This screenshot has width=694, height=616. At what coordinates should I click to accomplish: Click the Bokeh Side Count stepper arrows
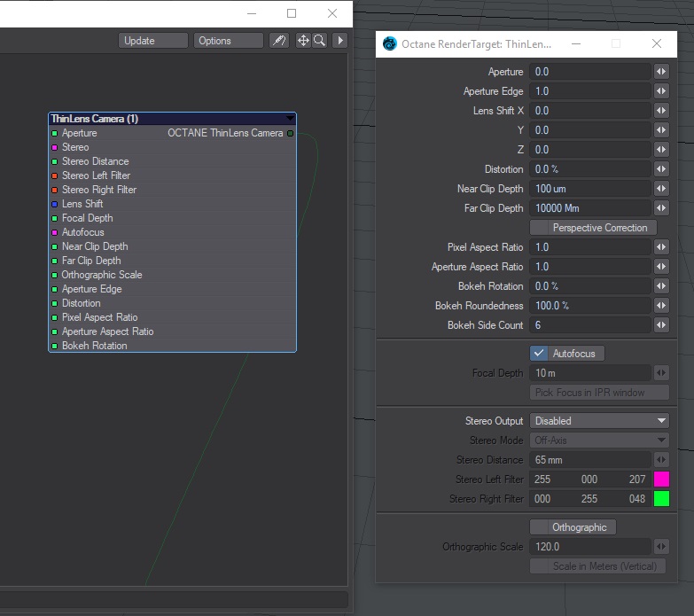pos(661,324)
